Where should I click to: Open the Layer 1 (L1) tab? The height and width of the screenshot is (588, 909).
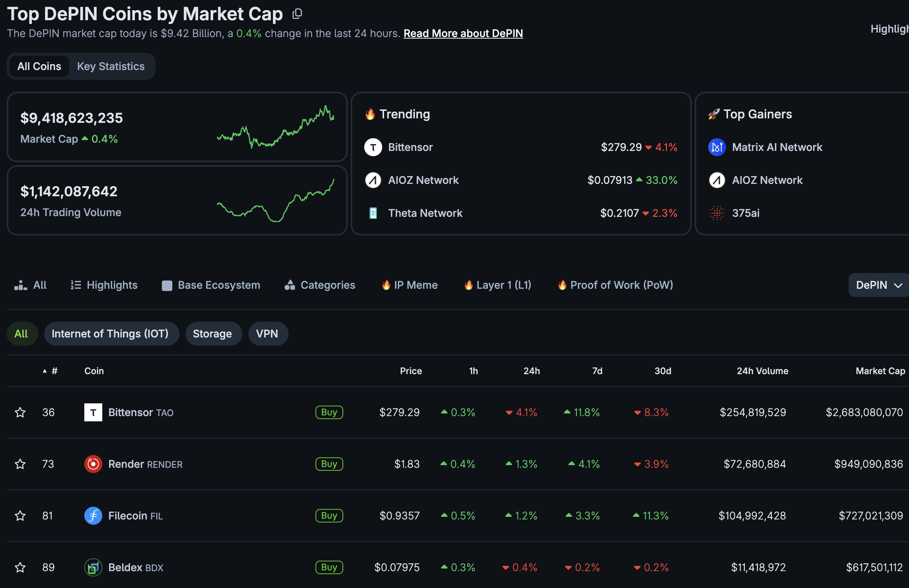(497, 285)
